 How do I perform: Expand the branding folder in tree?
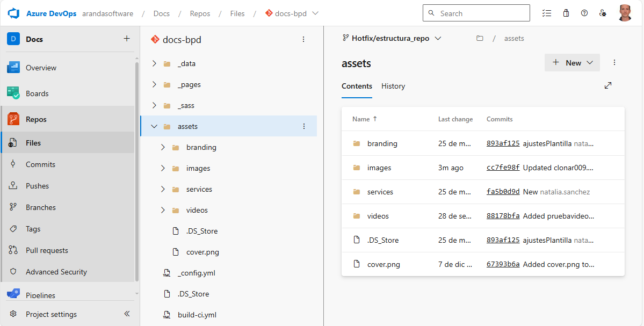click(163, 147)
